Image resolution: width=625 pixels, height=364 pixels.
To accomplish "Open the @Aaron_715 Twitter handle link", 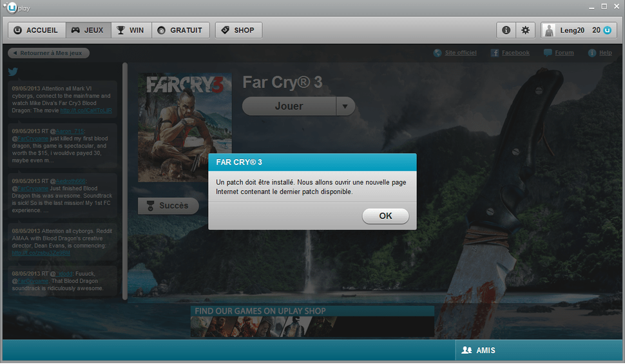I will [70, 131].
